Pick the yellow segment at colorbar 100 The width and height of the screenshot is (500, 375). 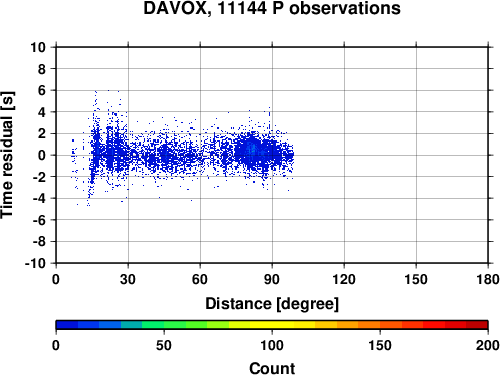click(x=272, y=325)
